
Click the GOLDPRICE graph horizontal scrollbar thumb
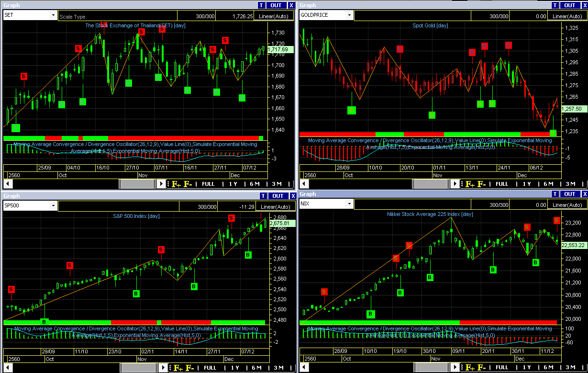[x=431, y=184]
